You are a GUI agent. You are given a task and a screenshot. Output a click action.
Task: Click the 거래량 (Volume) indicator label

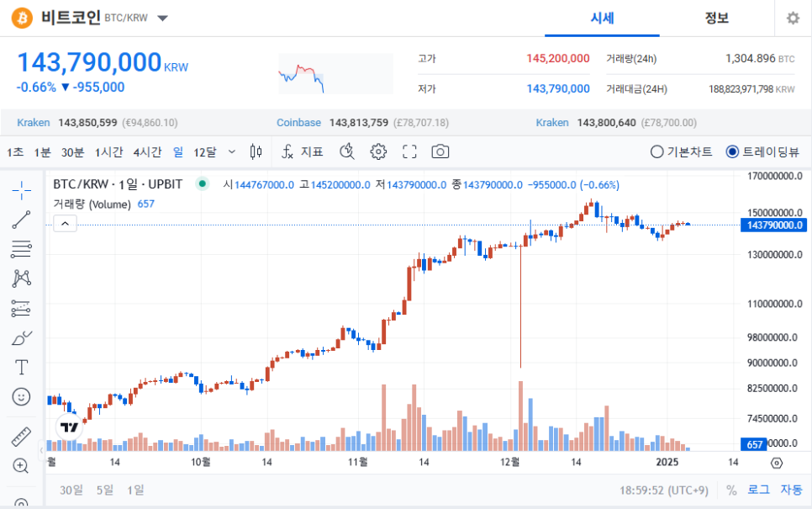coord(92,204)
